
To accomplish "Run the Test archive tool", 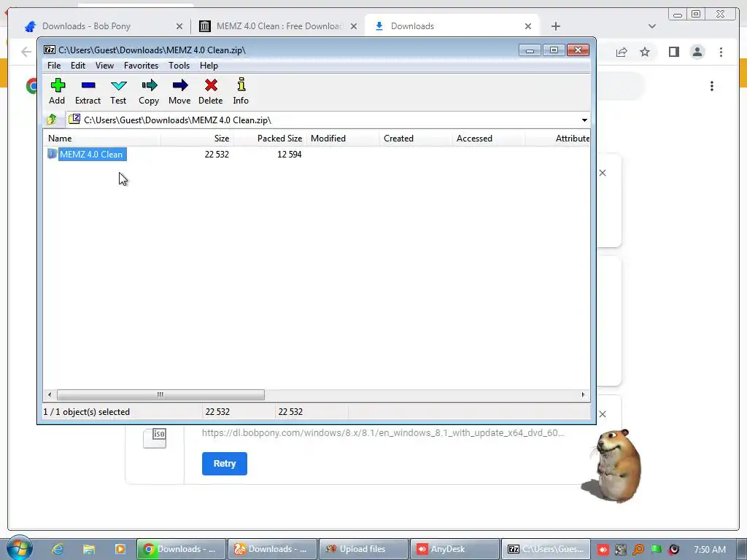I will point(118,91).
